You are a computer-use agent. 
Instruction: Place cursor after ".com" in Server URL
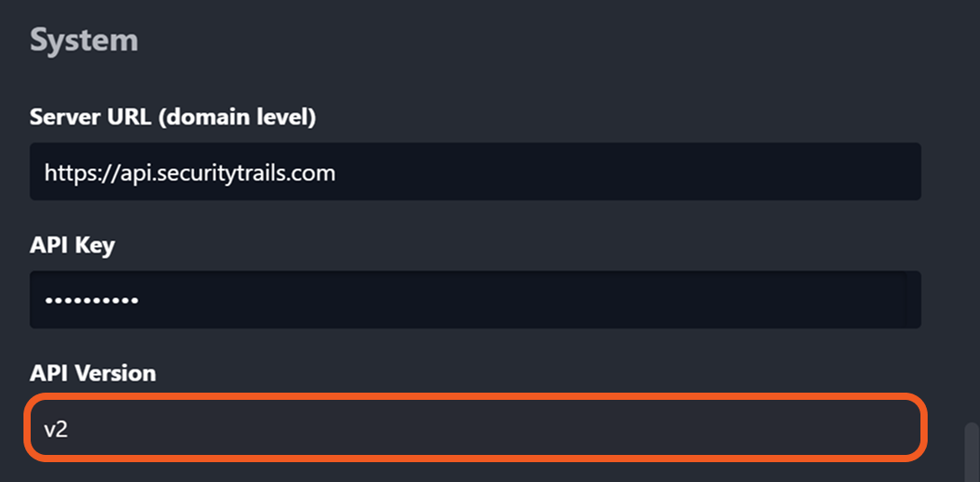(x=336, y=172)
